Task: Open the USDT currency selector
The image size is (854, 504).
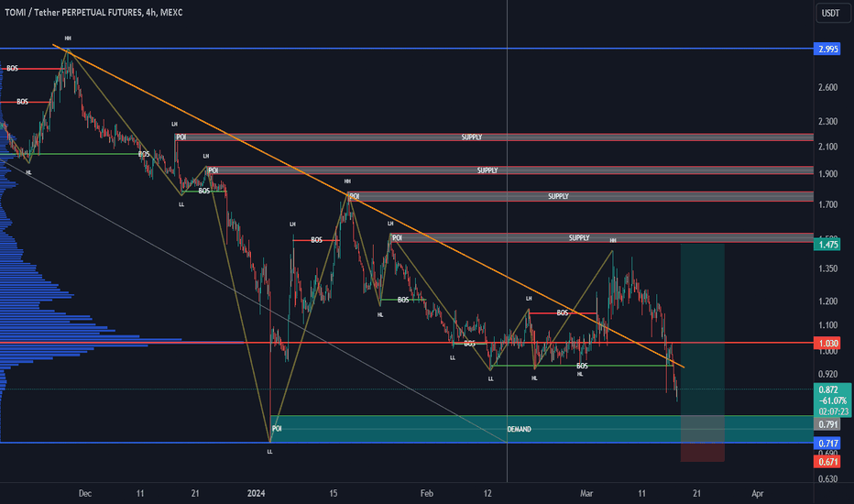Action: (832, 13)
